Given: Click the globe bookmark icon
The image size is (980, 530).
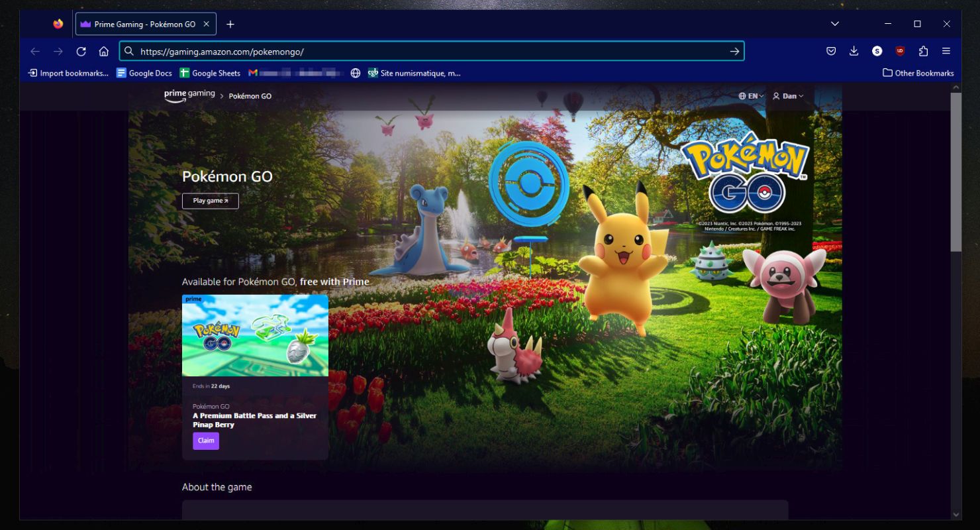Looking at the screenshot, I should 356,73.
